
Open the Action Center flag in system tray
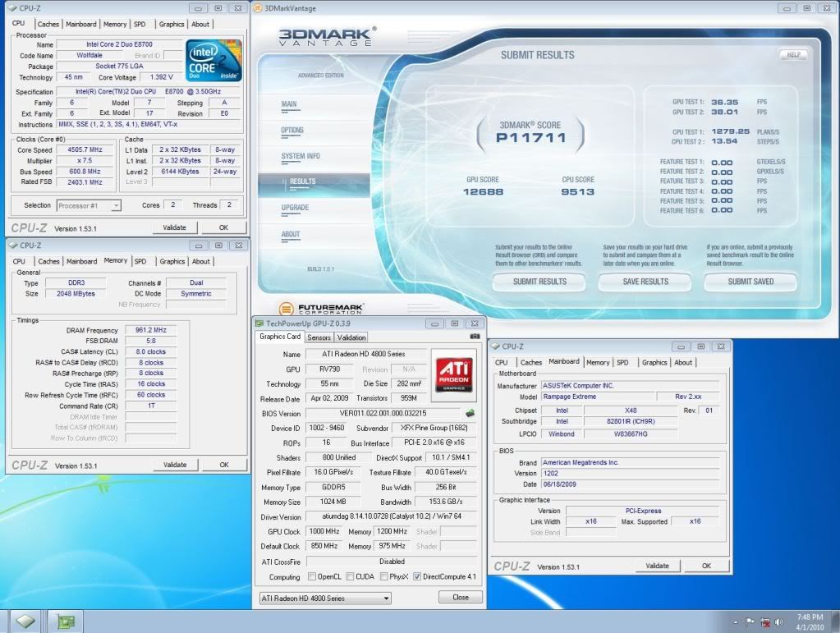click(750, 622)
